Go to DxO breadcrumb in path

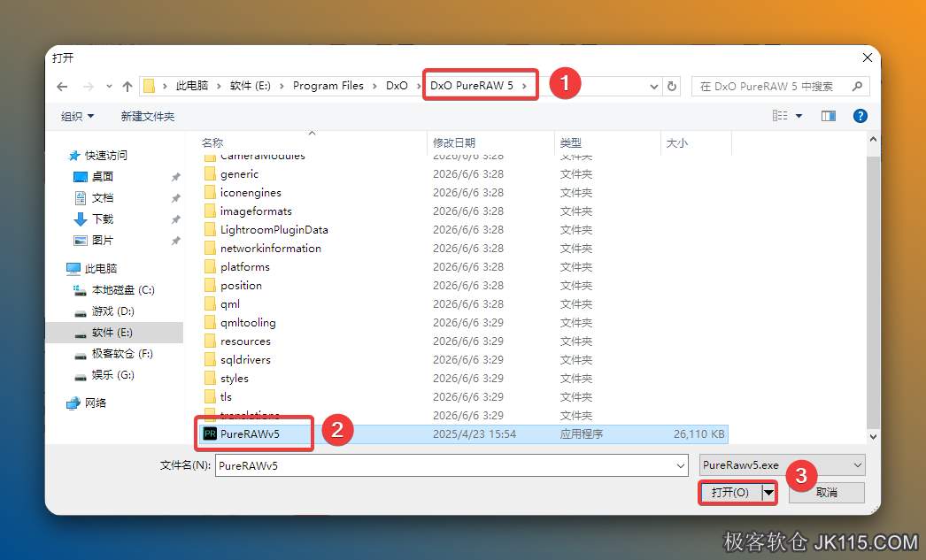click(x=397, y=86)
